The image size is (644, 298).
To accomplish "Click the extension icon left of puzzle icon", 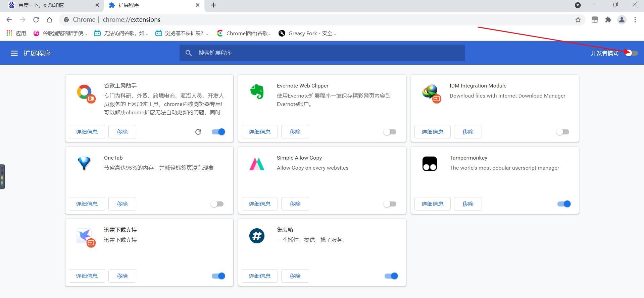I will click(595, 20).
